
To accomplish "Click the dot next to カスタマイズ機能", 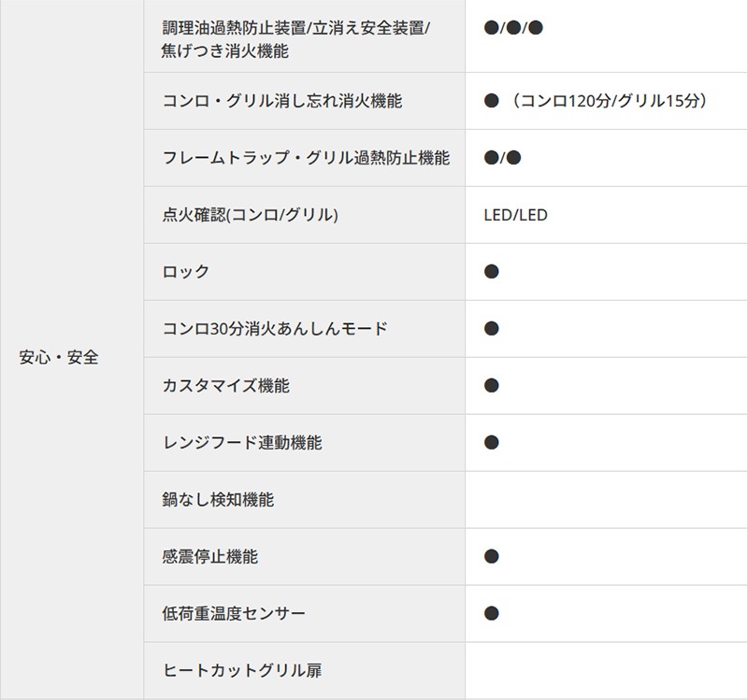I will pos(492,386).
